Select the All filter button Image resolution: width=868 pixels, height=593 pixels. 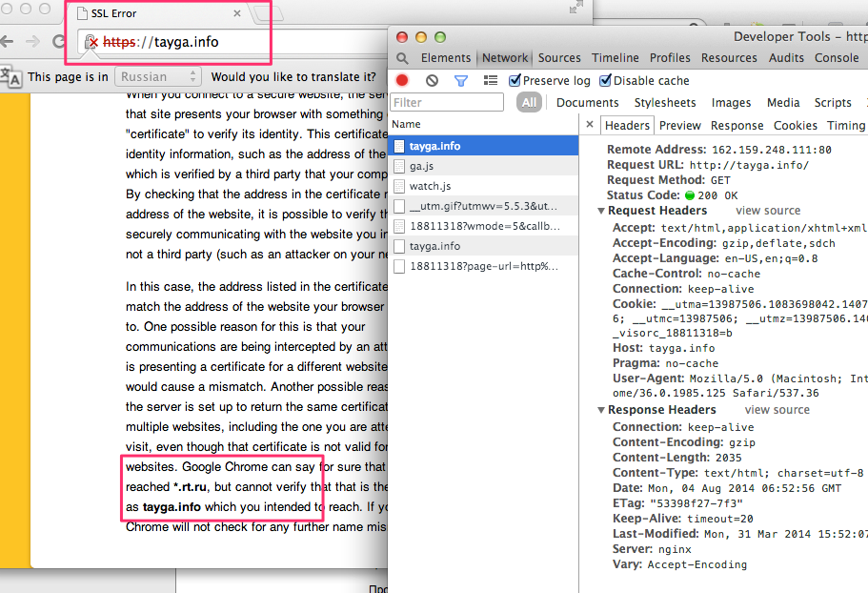[x=529, y=102]
